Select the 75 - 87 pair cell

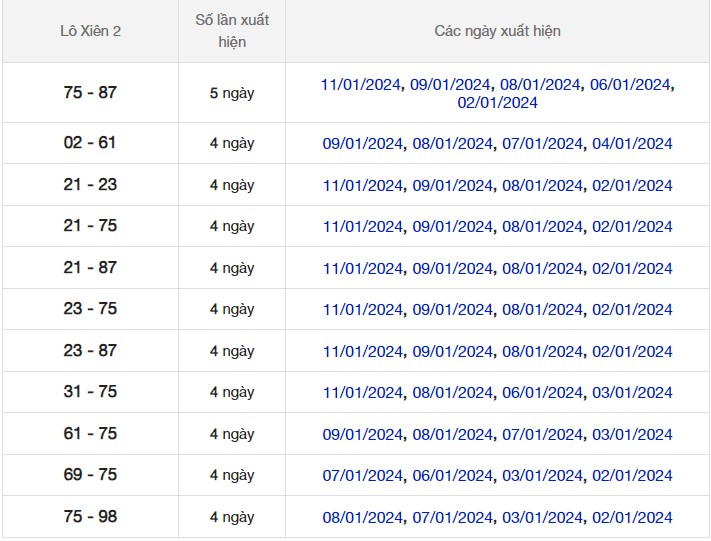90,93
